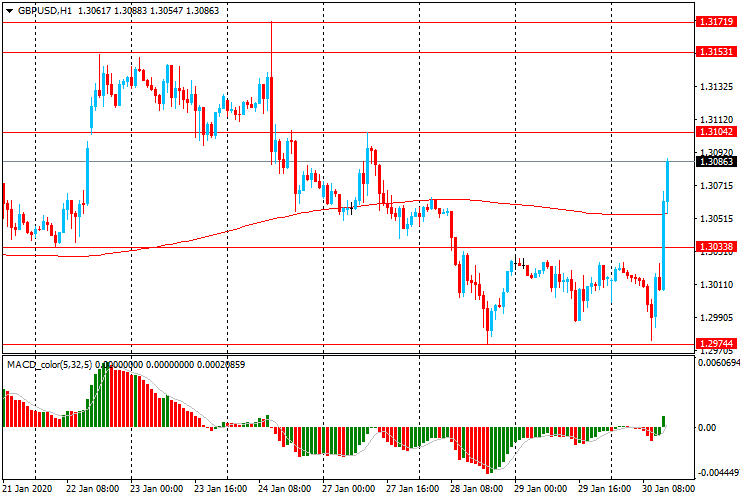Click the 1.31531 red price level label

pos(716,51)
